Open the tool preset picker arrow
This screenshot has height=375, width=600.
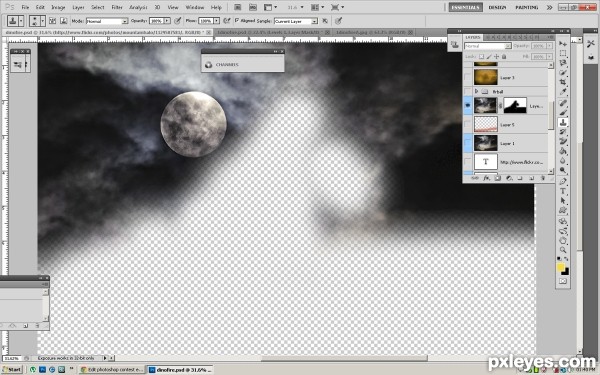21,21
